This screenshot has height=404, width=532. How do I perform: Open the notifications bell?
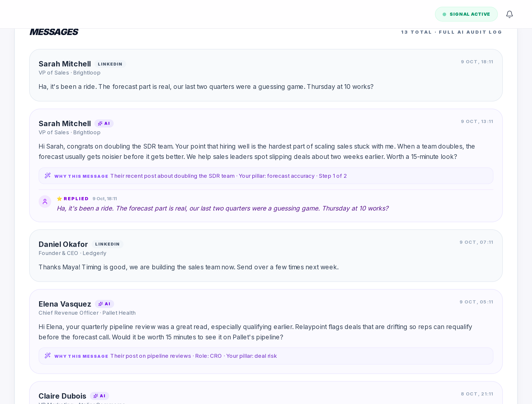click(509, 14)
